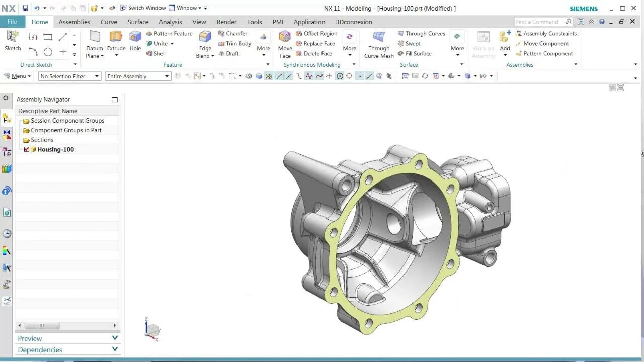644x362 pixels.
Task: Open the History clock sidebar icon
Action: click(7, 234)
